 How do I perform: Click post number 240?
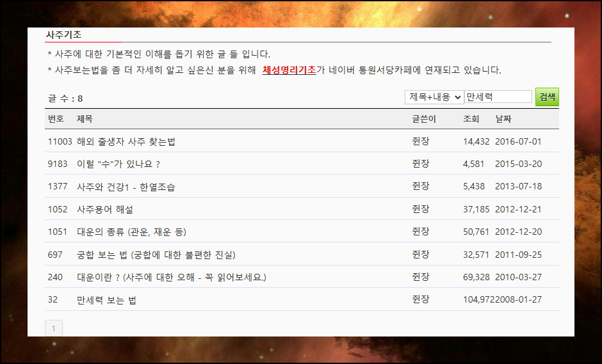tap(55, 277)
